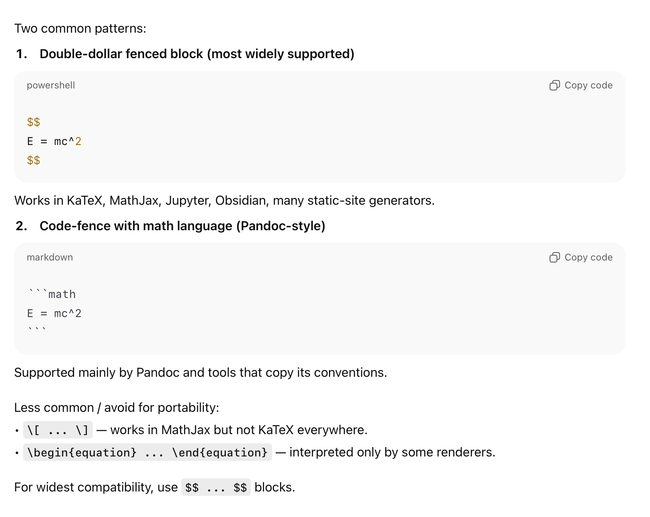Click the copy icon in the powershell block
Image resolution: width=650 pixels, height=517 pixels.
[554, 86]
